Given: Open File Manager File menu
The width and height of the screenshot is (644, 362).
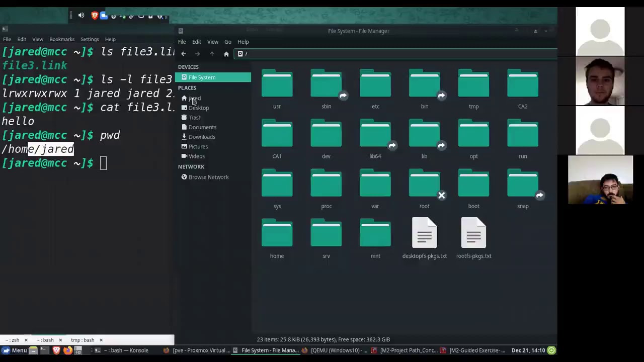Looking at the screenshot, I should [x=182, y=42].
